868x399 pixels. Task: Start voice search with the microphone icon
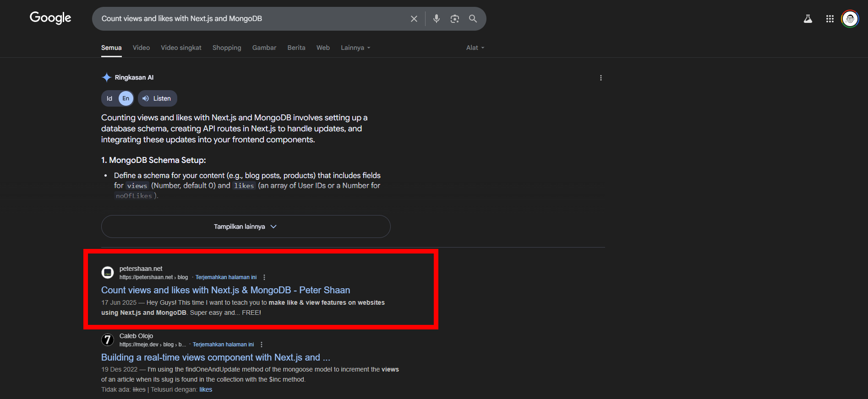tap(437, 19)
